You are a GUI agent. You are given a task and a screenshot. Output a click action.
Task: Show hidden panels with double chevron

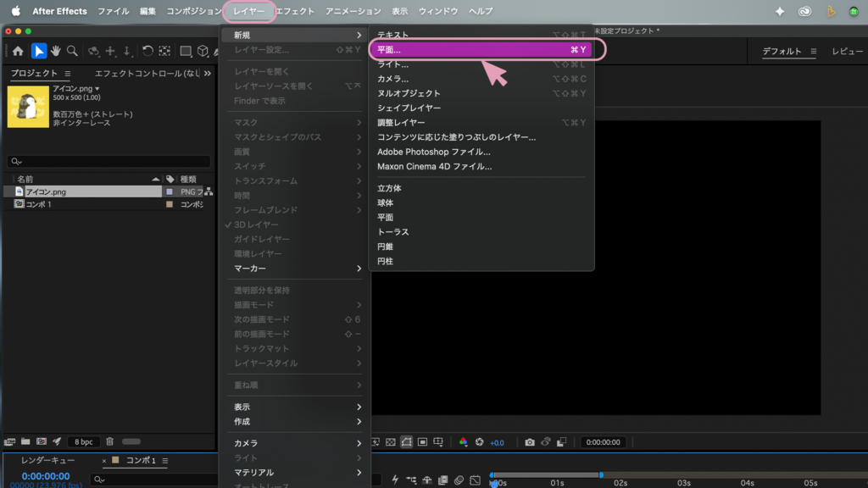click(x=208, y=73)
